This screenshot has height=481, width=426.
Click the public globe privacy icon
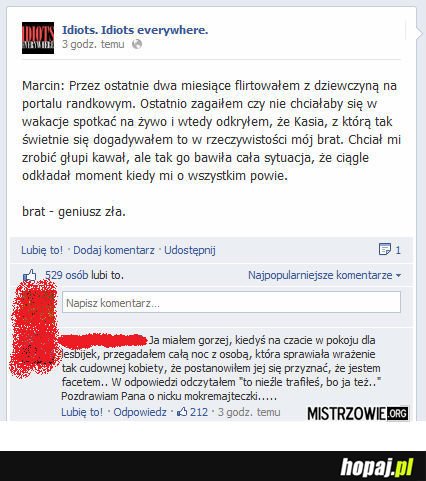(x=137, y=44)
